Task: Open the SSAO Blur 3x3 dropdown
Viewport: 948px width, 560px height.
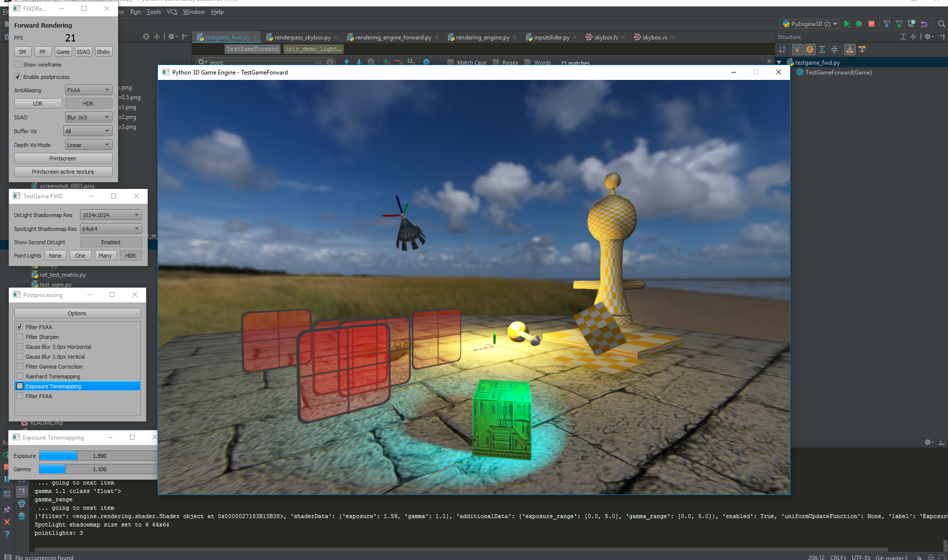Action: point(88,117)
